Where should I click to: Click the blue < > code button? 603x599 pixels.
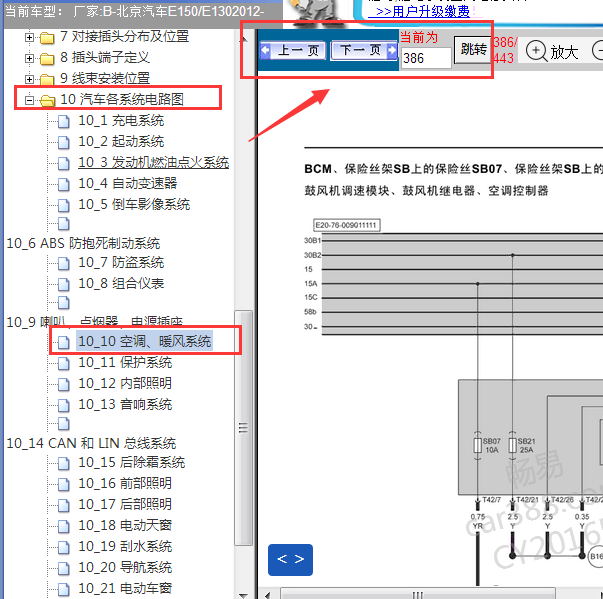(x=290, y=559)
